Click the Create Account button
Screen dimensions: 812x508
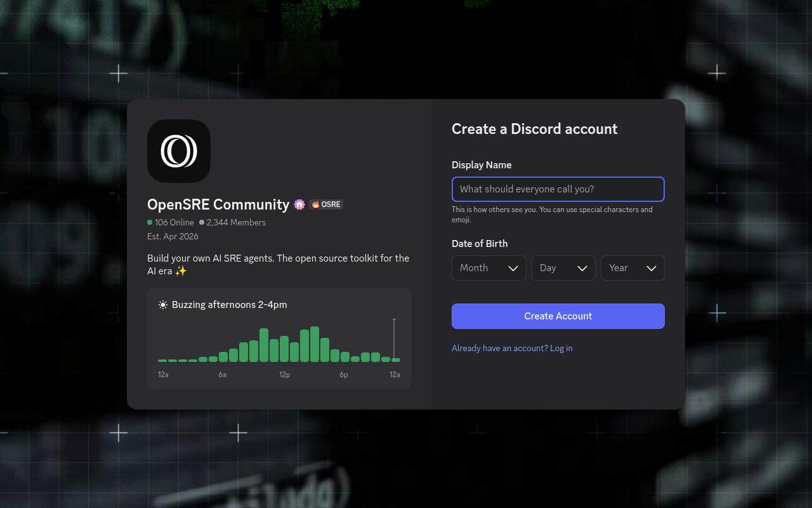pyautogui.click(x=558, y=316)
